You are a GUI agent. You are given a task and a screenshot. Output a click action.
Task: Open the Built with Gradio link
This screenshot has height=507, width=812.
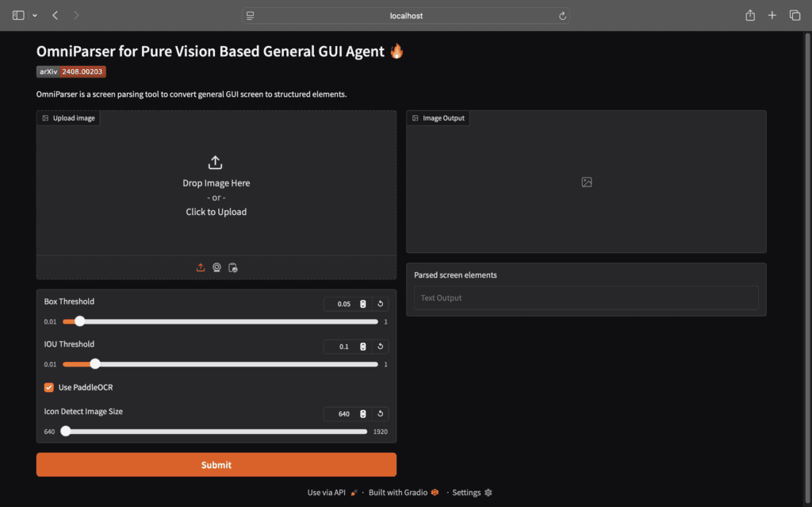pos(404,493)
